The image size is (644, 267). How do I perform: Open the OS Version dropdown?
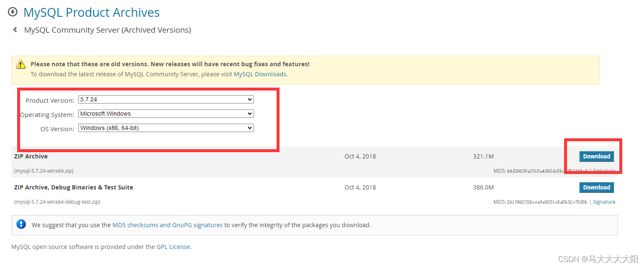166,128
